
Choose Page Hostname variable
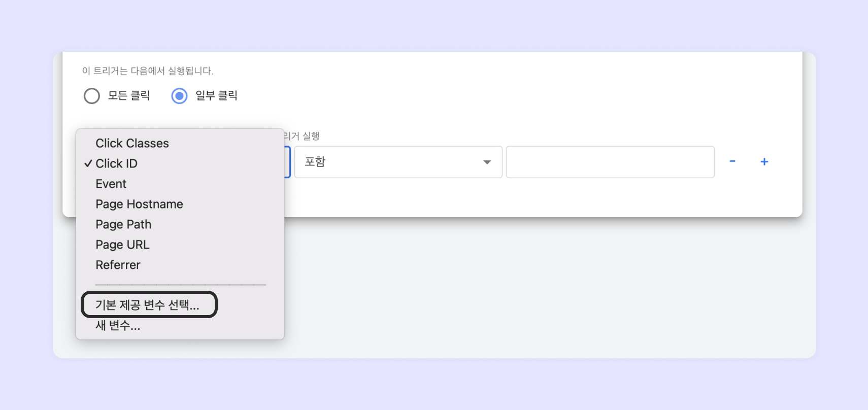(x=139, y=204)
